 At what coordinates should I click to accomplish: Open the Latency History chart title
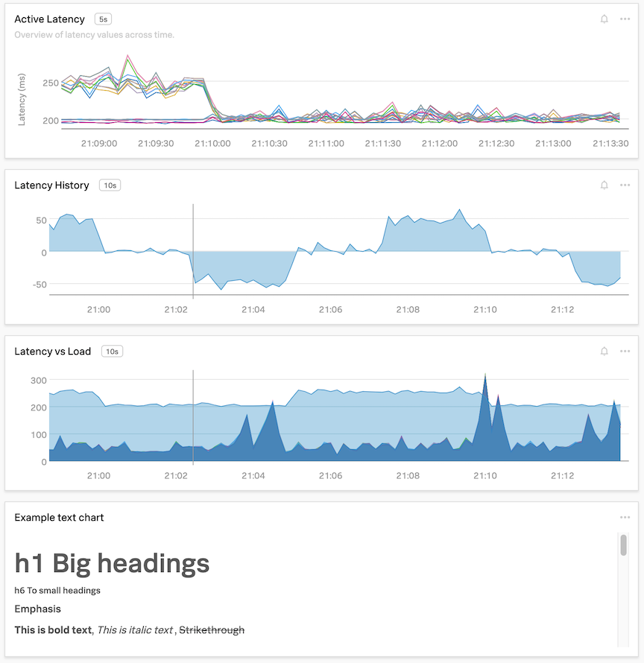tap(51, 185)
